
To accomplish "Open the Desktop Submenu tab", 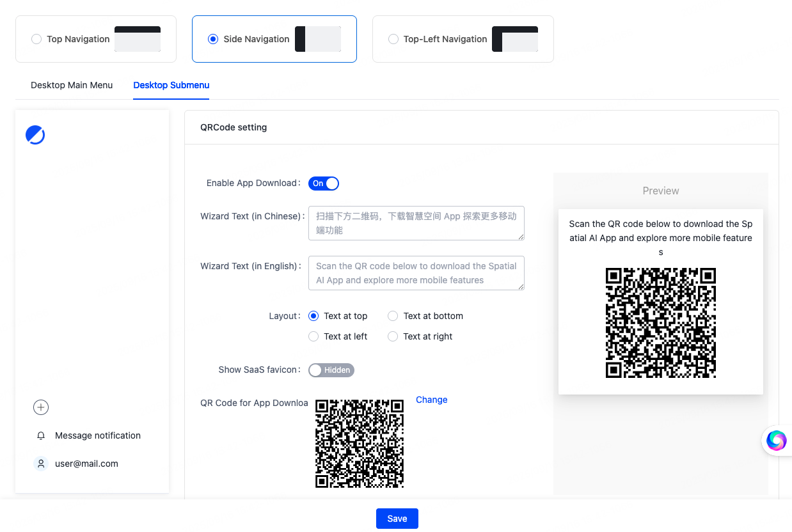I will click(171, 85).
